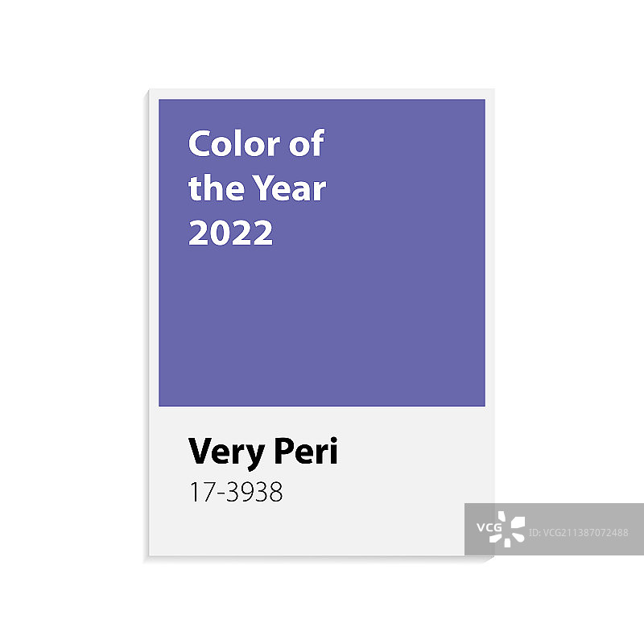Click the letter "C" starting "Color"
644x644 pixels.
[x=199, y=144]
